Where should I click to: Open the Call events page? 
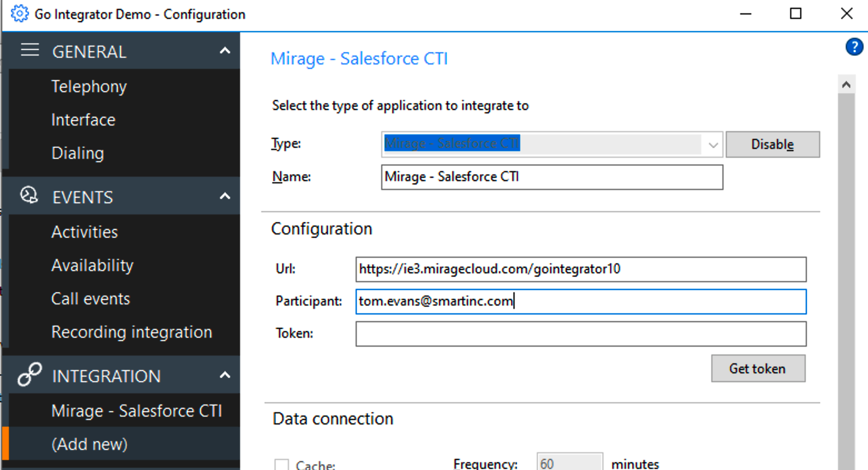pyautogui.click(x=91, y=299)
